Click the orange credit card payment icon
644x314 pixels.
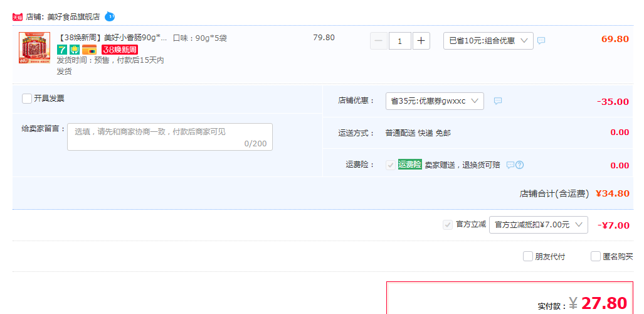(90, 50)
